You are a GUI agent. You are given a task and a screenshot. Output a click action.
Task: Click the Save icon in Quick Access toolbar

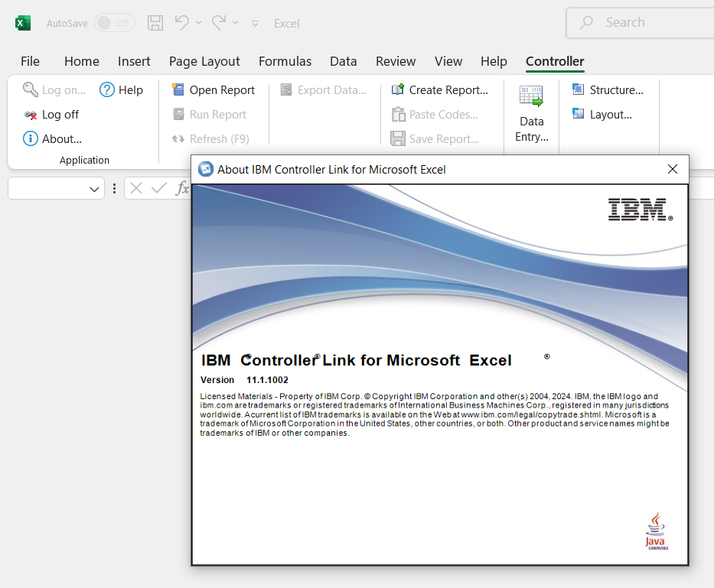pyautogui.click(x=155, y=23)
